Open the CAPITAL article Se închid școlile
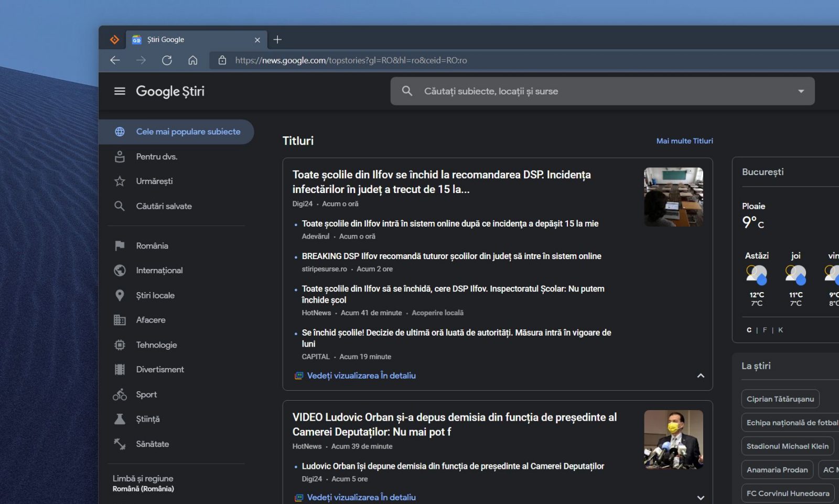The height and width of the screenshot is (504, 839). 456,338
